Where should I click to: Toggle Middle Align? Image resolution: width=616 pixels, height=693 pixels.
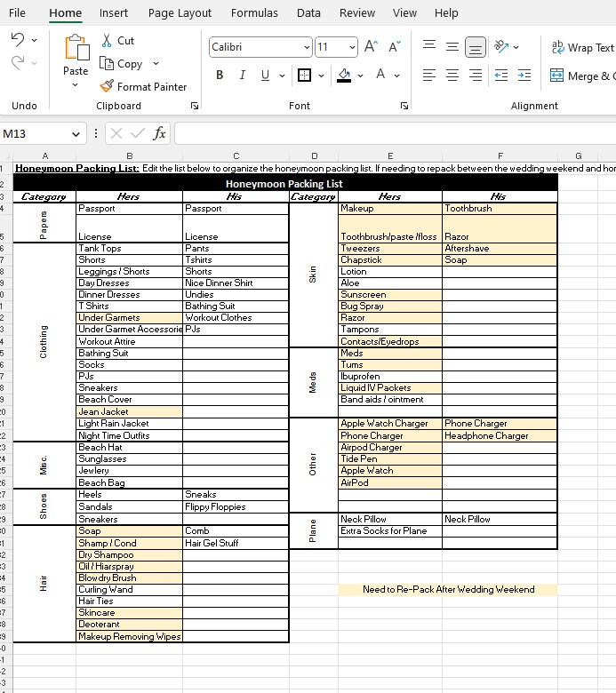tap(452, 47)
